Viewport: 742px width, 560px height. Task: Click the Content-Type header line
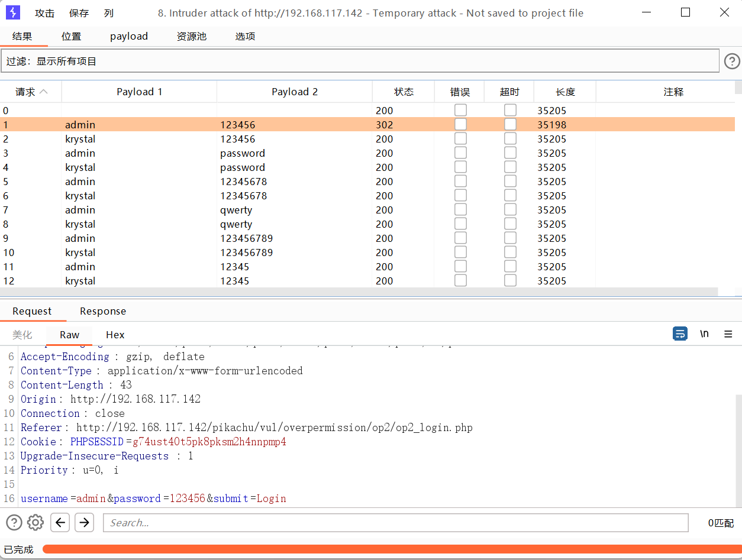(162, 371)
